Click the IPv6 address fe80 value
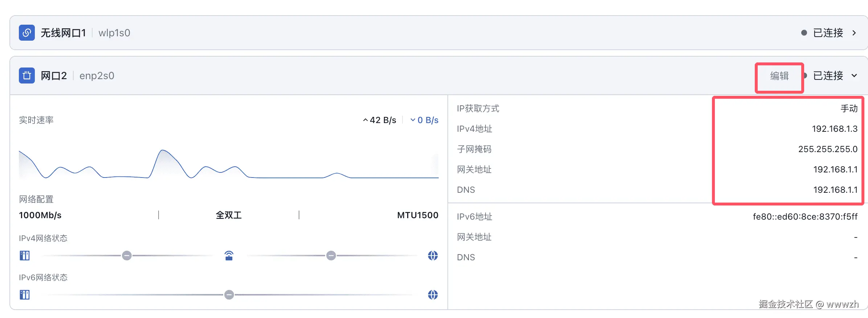This screenshot has width=868, height=318. coord(805,217)
